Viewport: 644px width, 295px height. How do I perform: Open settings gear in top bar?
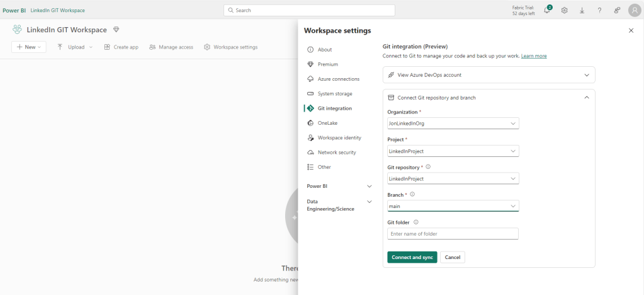click(x=565, y=11)
